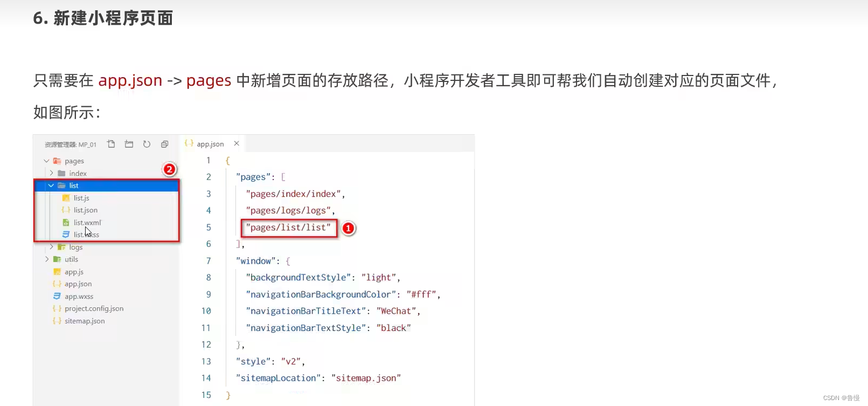The width and height of the screenshot is (868, 406).
Task: Click the explorer title 资源管理器: MP_01
Action: (71, 144)
